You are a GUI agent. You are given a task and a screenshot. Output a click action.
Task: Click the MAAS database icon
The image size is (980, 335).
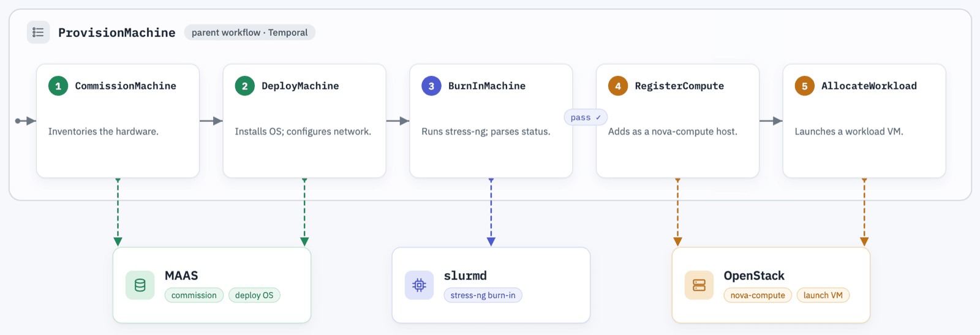[140, 285]
